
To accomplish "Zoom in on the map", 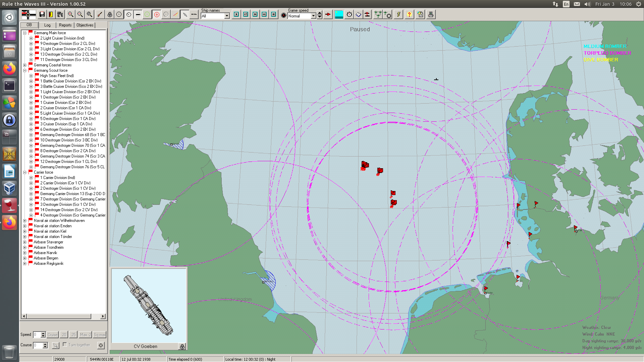I will pos(70,14).
